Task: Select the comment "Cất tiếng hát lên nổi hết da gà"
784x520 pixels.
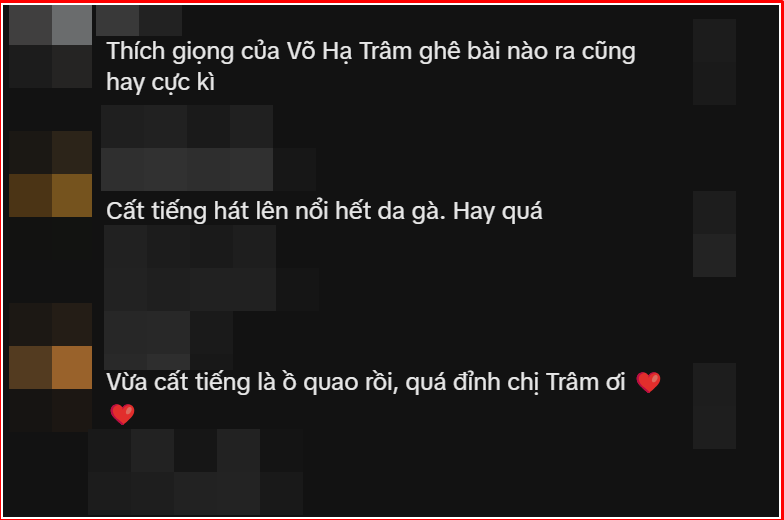Action: pyautogui.click(x=324, y=211)
